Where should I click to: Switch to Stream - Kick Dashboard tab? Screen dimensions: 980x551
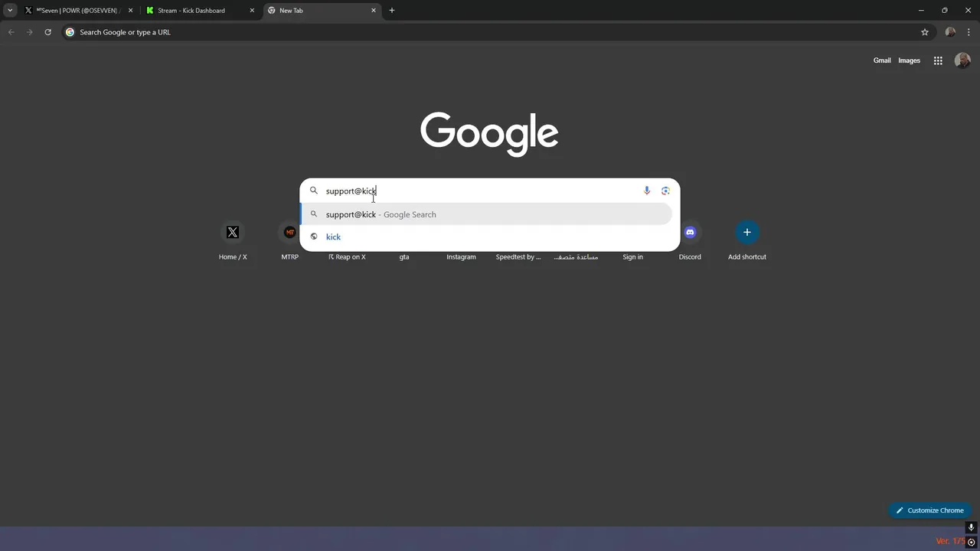200,11
